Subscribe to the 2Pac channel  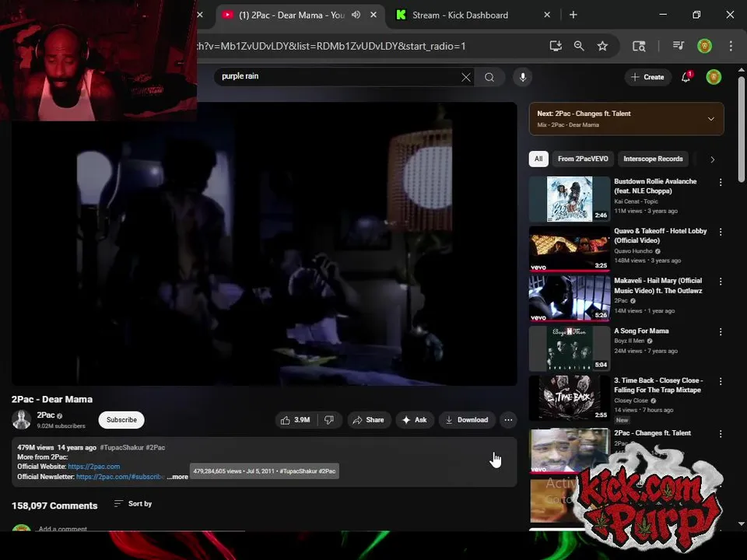tap(121, 420)
